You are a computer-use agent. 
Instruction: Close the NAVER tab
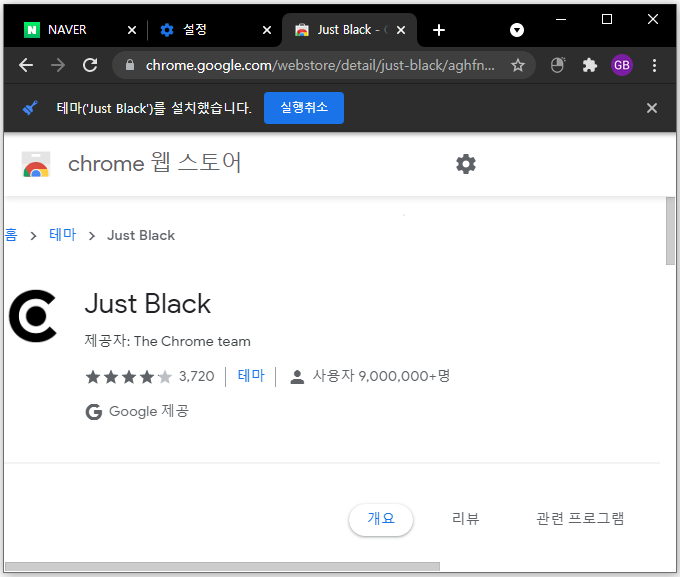coord(132,30)
